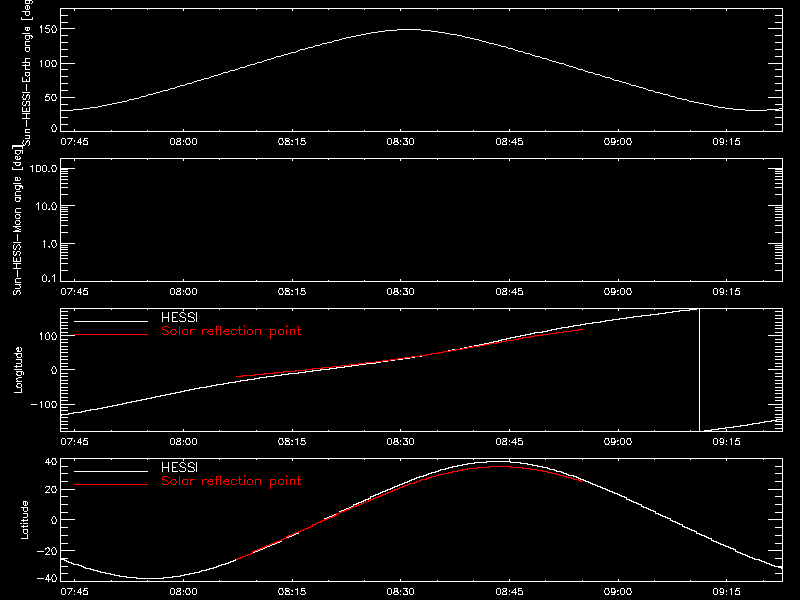This screenshot has height=600, width=800.
Task: Click the "1.0" tick on Sun-HESSI-Moon axis
Action: 49,244
